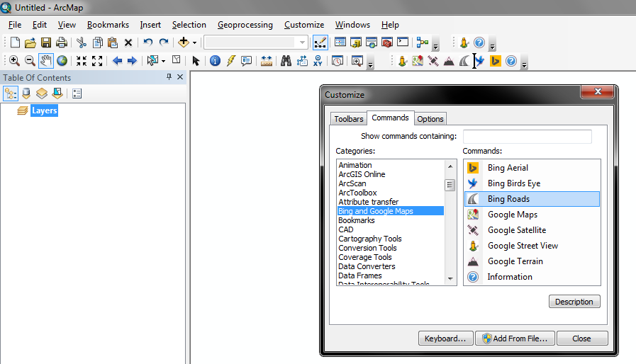636x364 pixels.
Task: Open a map document with folder icon
Action: (30, 42)
